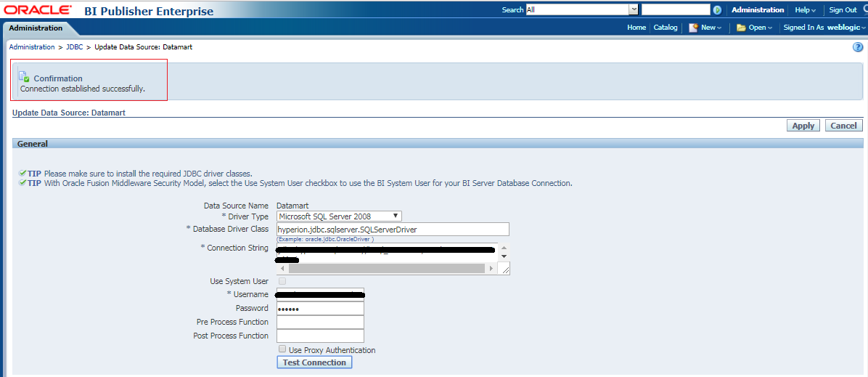Open the Search scope dropdown

pos(582,9)
